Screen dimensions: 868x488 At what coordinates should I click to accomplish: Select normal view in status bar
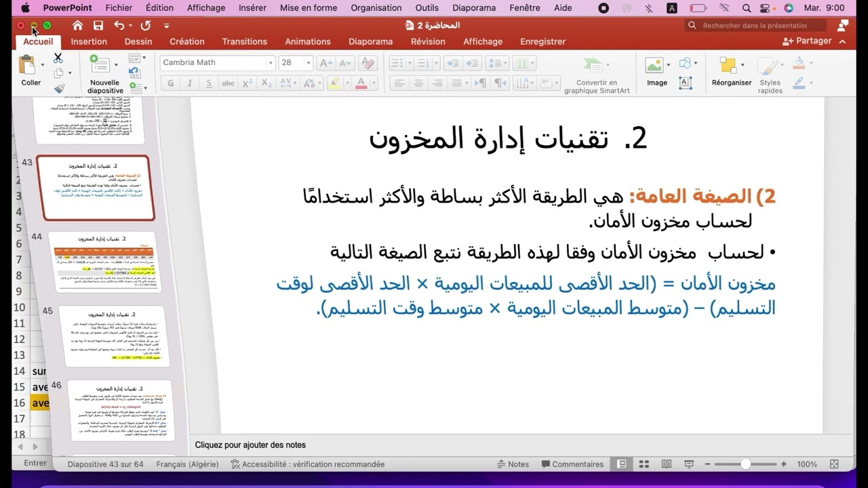coord(621,464)
